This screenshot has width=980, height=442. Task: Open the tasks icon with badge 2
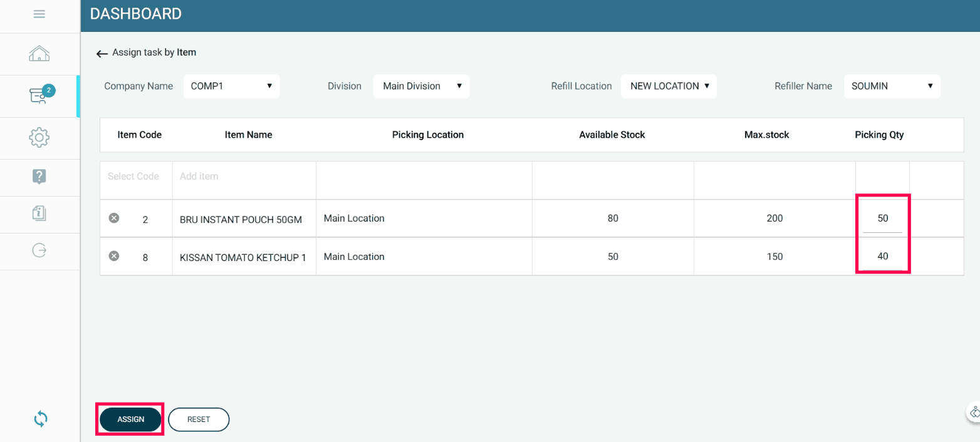click(x=41, y=95)
